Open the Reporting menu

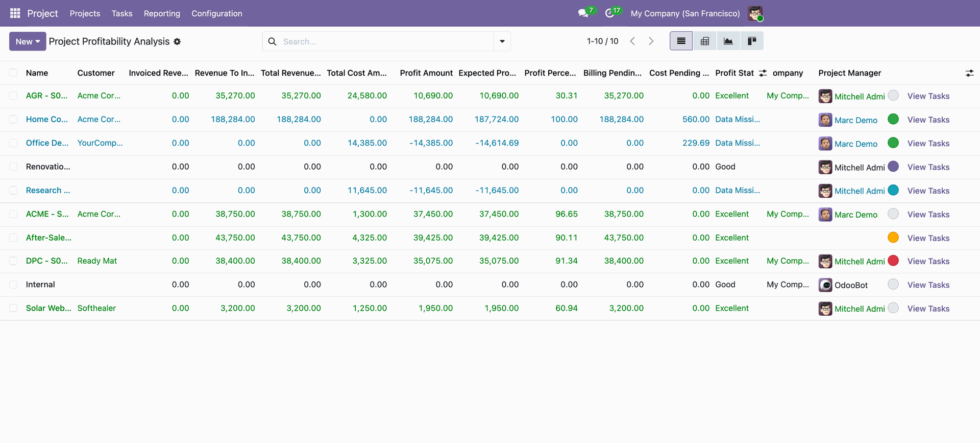click(x=162, y=13)
